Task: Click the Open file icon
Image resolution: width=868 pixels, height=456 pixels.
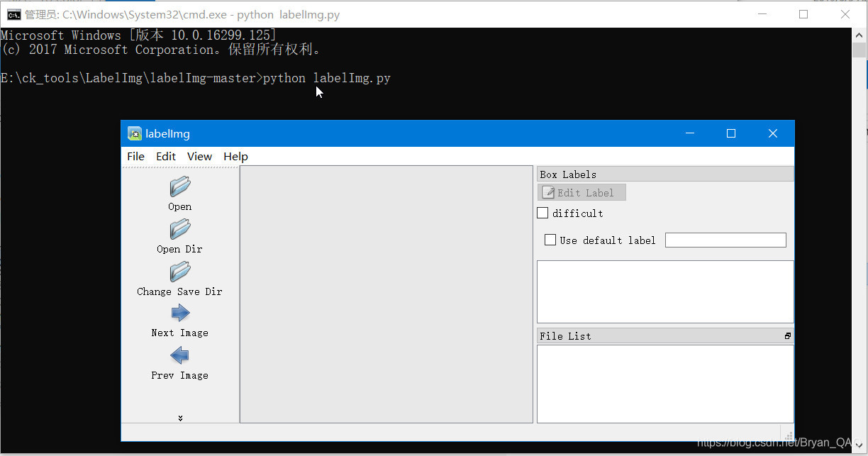Action: (180, 187)
